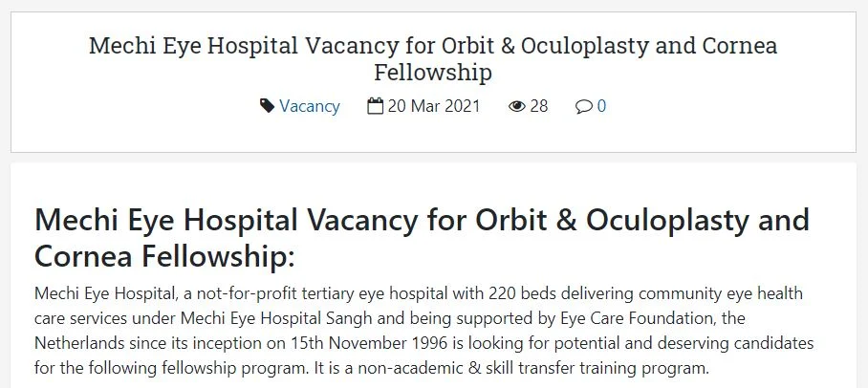
Task: Select the 20 Mar 2021 post date
Action: tap(433, 106)
